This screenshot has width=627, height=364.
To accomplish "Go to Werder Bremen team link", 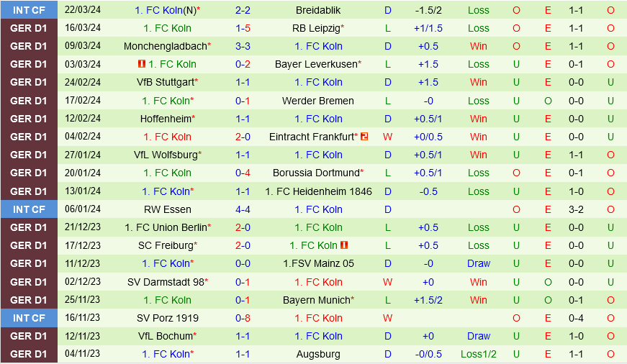I will pyautogui.click(x=318, y=101).
